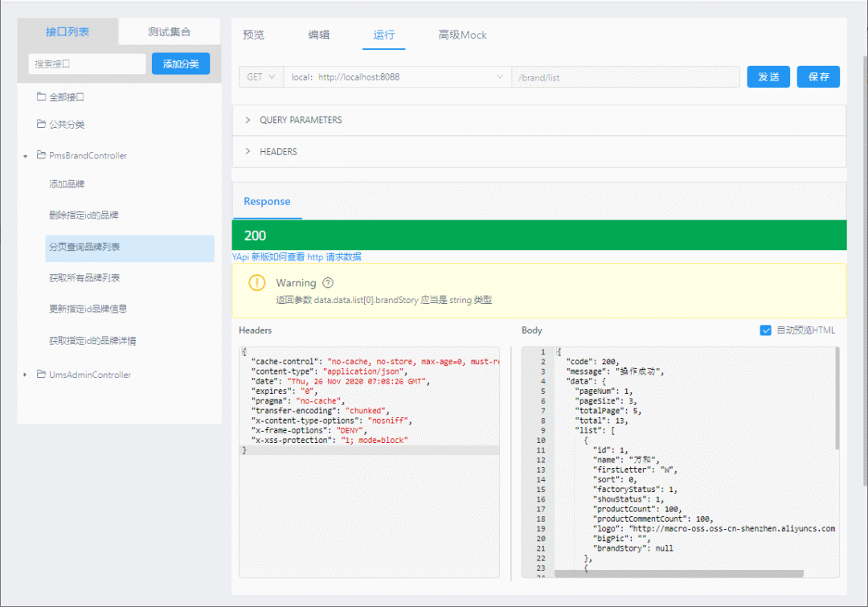This screenshot has width=868, height=607.
Task: Click the yellow warning exclamation icon
Action: point(257,282)
